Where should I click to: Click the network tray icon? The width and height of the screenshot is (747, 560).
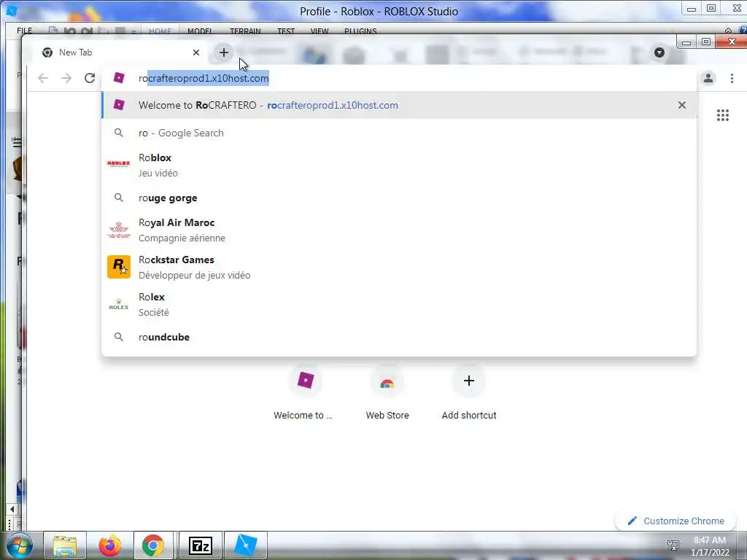click(x=673, y=545)
